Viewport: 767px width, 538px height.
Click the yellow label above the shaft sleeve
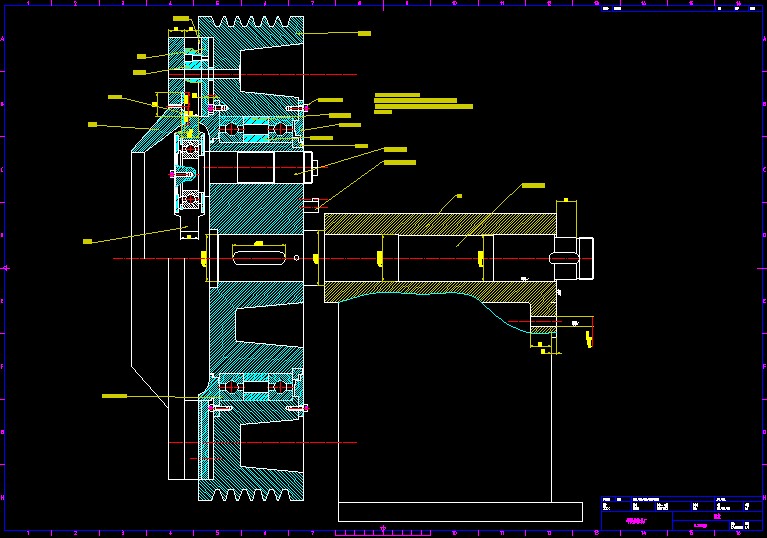[x=533, y=185]
